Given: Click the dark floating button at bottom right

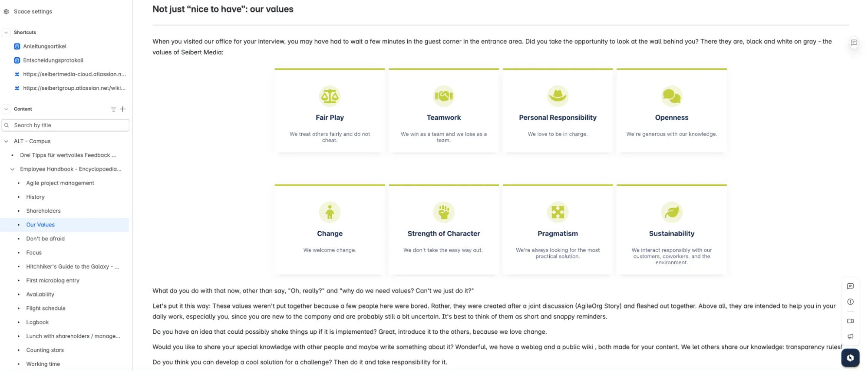Looking at the screenshot, I should pyautogui.click(x=850, y=358).
